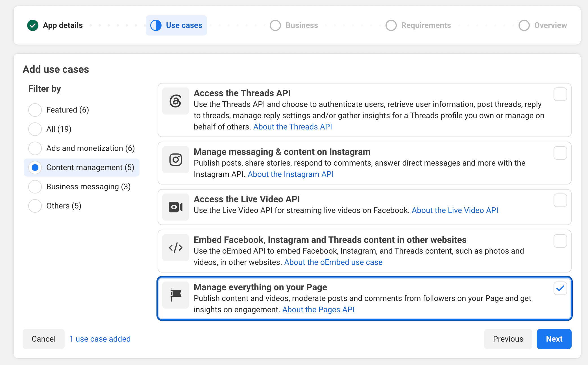Check Access the Threads API checkbox
This screenshot has height=365, width=588.
pyautogui.click(x=560, y=94)
